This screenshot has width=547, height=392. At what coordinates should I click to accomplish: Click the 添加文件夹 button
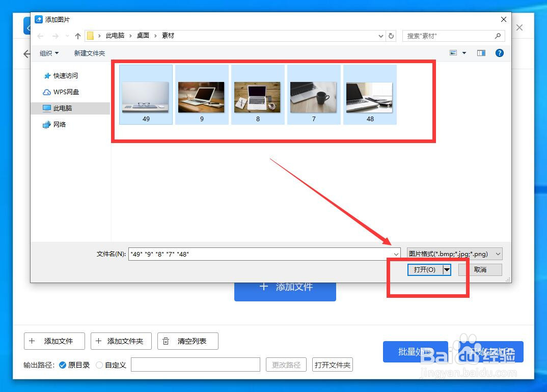pyautogui.click(x=121, y=341)
